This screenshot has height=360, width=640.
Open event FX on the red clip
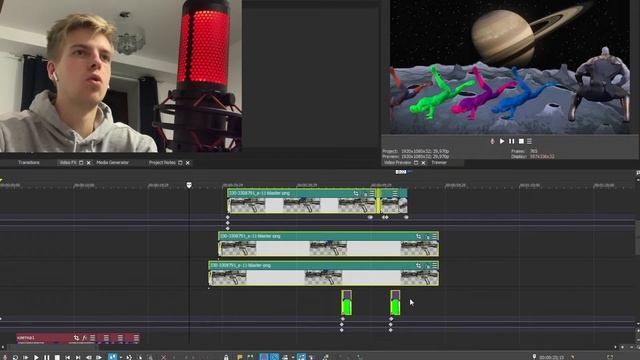tap(84, 338)
